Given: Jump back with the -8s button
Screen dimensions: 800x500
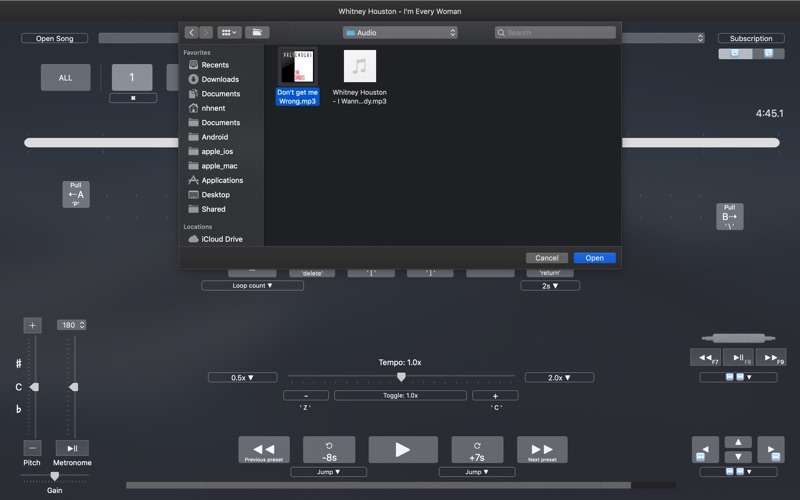Looking at the screenshot, I should [x=328, y=450].
